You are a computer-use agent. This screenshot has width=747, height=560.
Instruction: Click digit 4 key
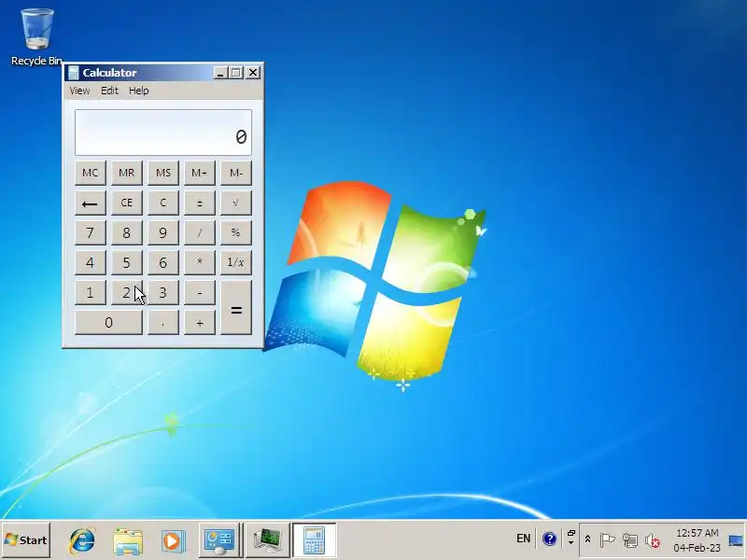pyautogui.click(x=90, y=262)
